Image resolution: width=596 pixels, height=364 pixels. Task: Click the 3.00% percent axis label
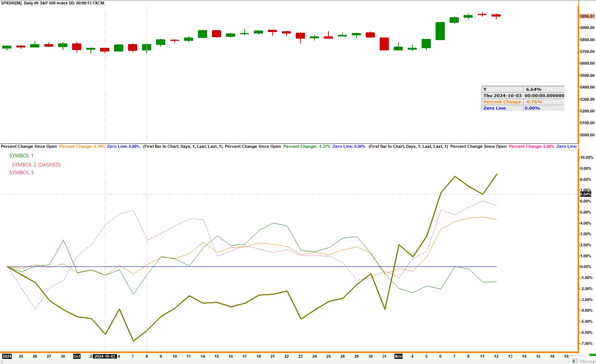tap(586, 234)
